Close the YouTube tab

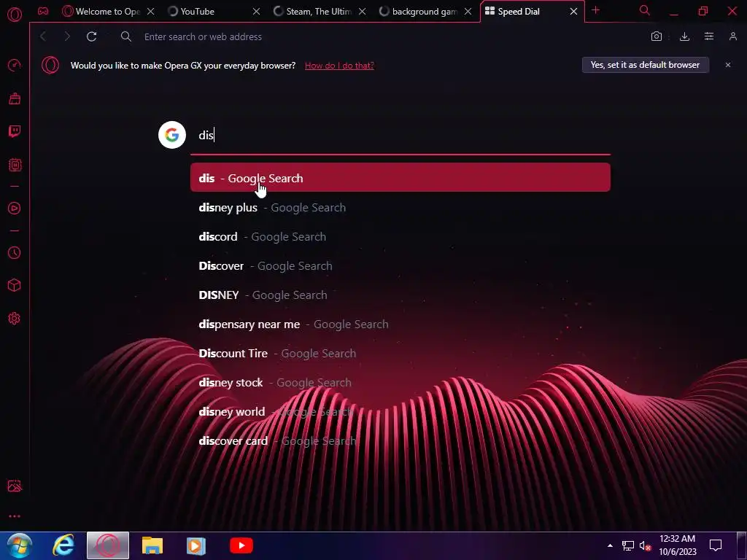pos(256,12)
